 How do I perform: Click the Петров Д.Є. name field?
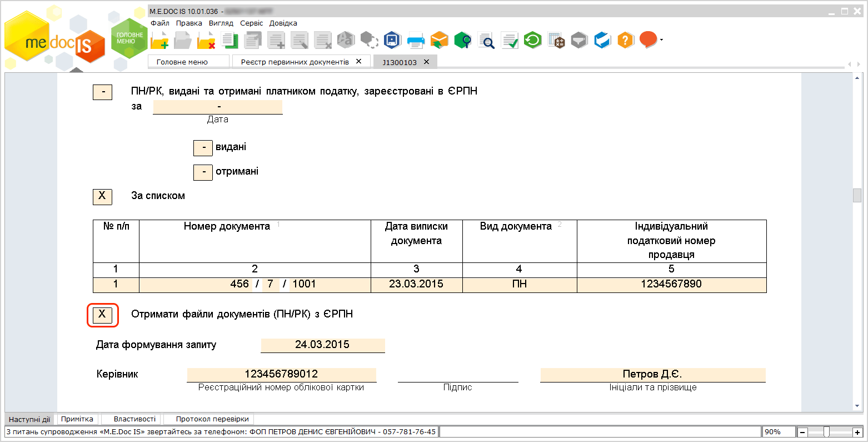(653, 374)
